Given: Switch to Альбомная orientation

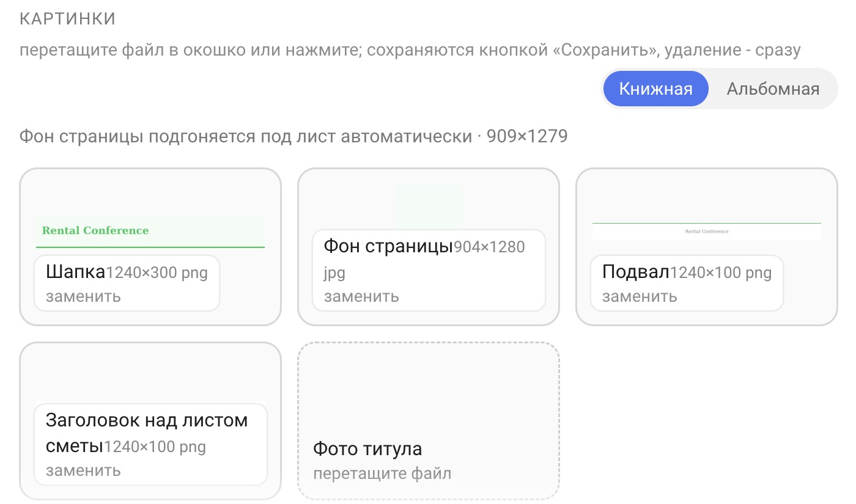Looking at the screenshot, I should [773, 89].
